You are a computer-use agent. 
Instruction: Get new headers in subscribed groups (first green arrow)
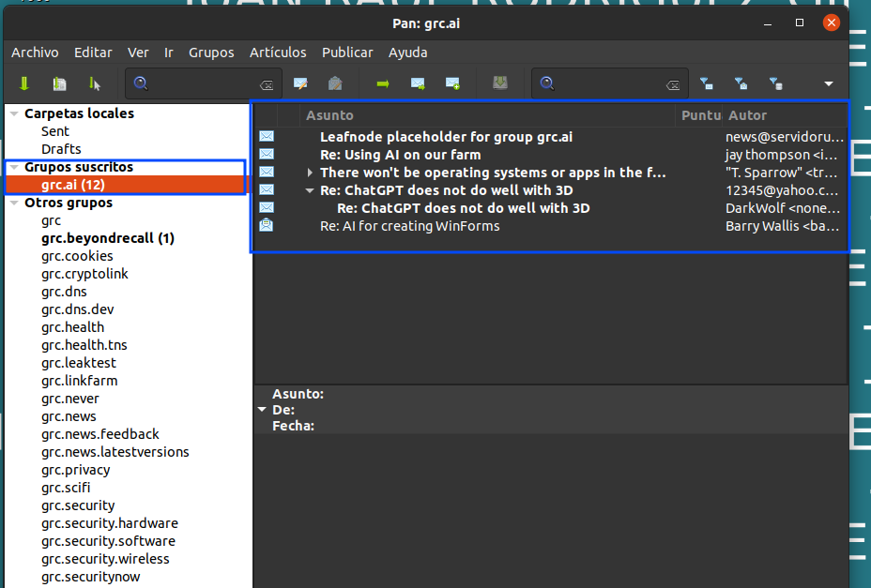point(23,83)
